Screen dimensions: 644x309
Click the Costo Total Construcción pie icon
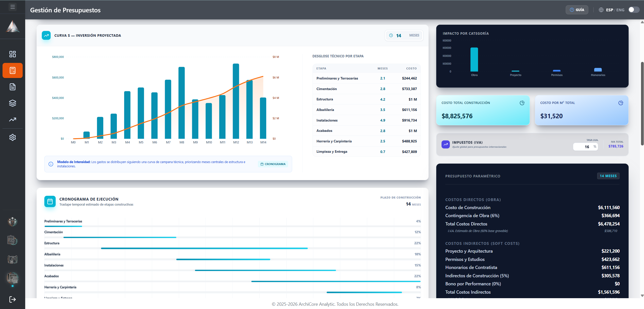[522, 103]
